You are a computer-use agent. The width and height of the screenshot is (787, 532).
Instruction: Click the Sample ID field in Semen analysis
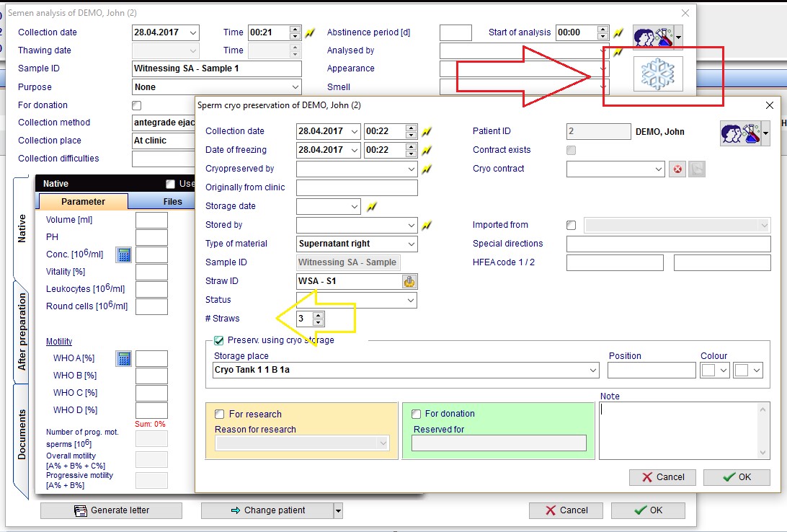click(x=217, y=68)
